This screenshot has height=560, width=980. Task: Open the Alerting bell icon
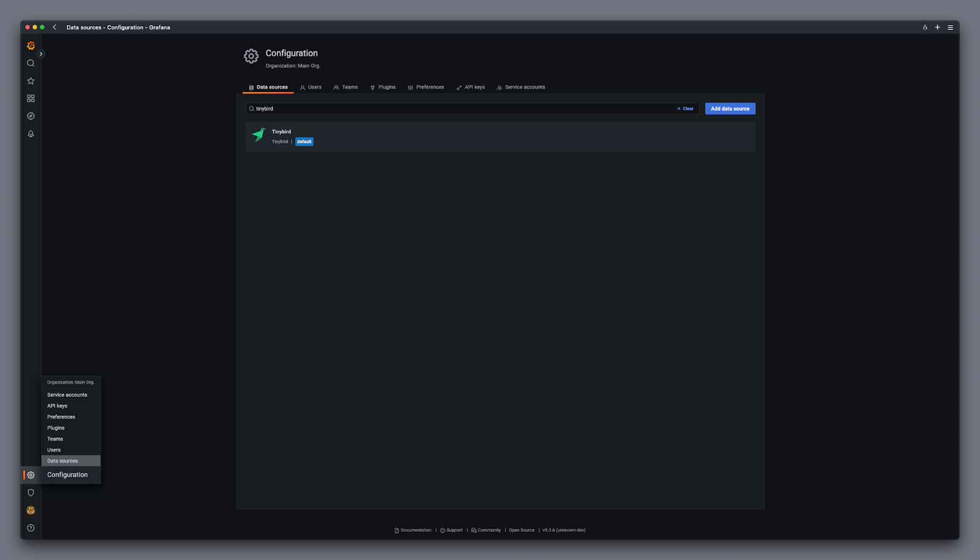(31, 134)
